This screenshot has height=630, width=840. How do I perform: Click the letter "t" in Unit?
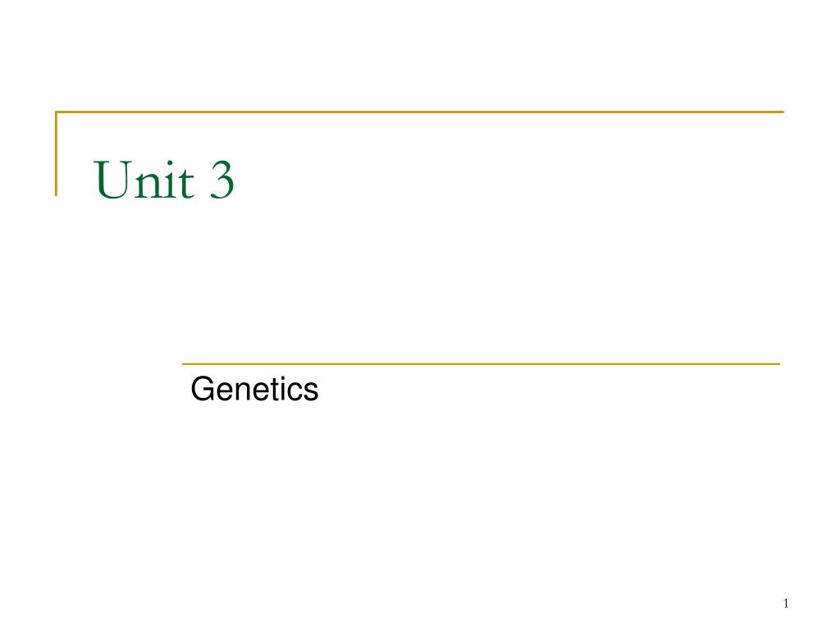click(187, 183)
